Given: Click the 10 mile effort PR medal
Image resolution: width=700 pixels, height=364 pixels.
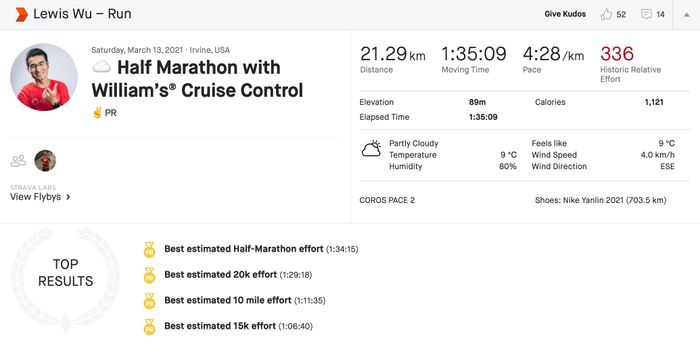Looking at the screenshot, I should (x=149, y=301).
